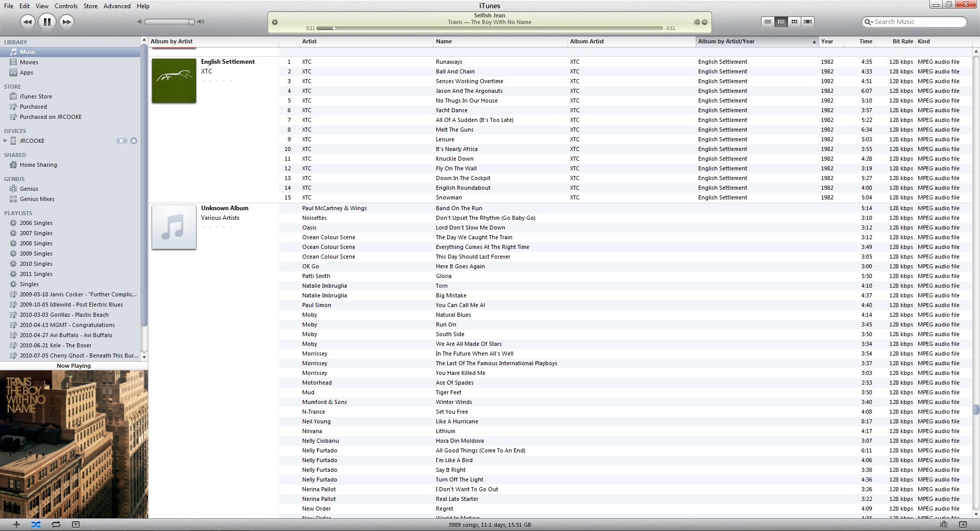This screenshot has height=531, width=980.
Task: Open the Help menu
Action: click(x=143, y=6)
